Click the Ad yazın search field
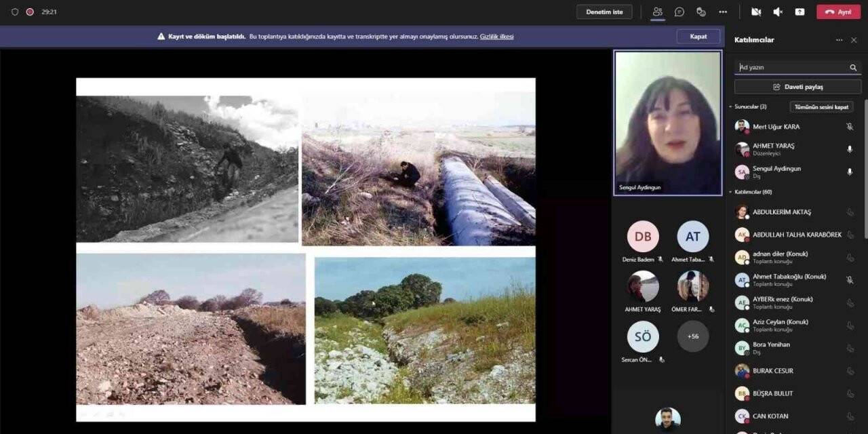868x434 pixels. pos(791,68)
